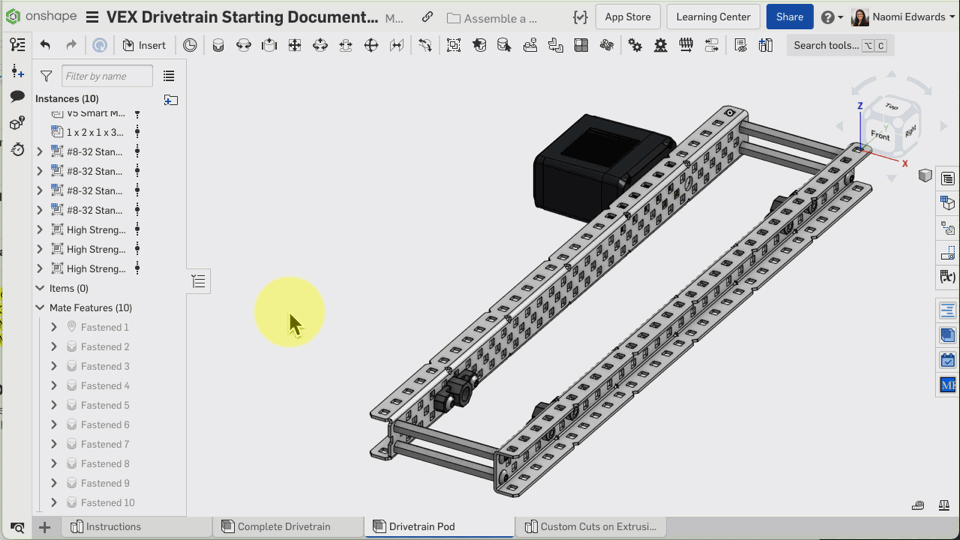Select the Fastened mate tool
Screen dimensions: 960x540
click(x=218, y=45)
